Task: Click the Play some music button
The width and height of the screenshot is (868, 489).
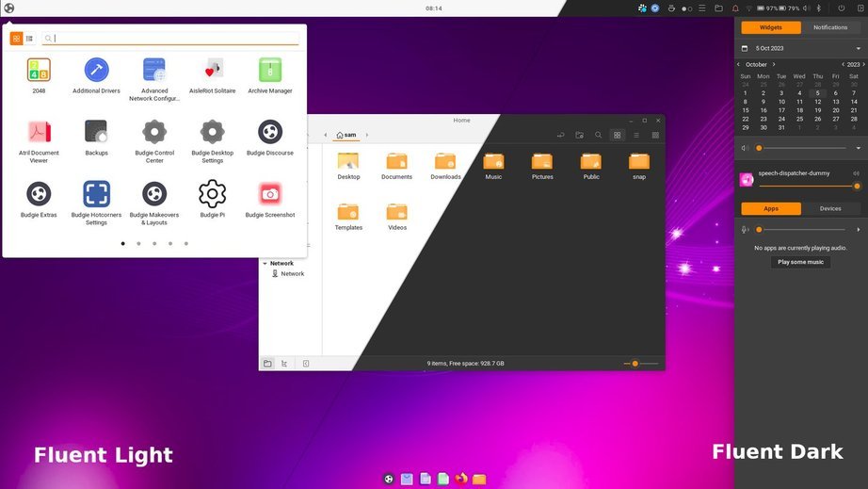Action: [800, 262]
